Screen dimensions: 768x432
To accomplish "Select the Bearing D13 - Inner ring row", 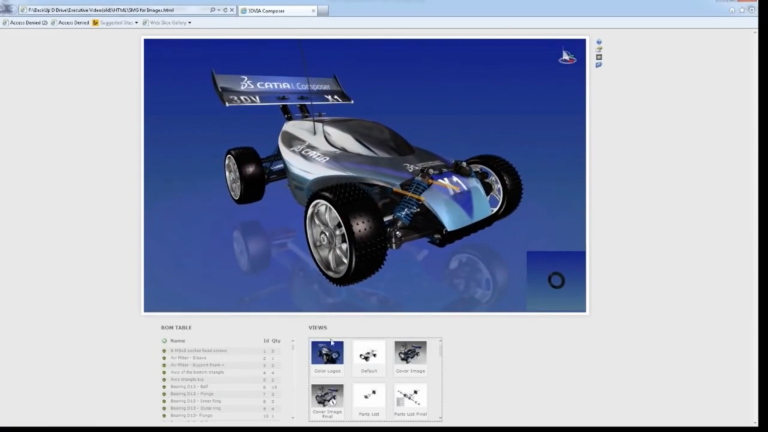I will tap(195, 401).
